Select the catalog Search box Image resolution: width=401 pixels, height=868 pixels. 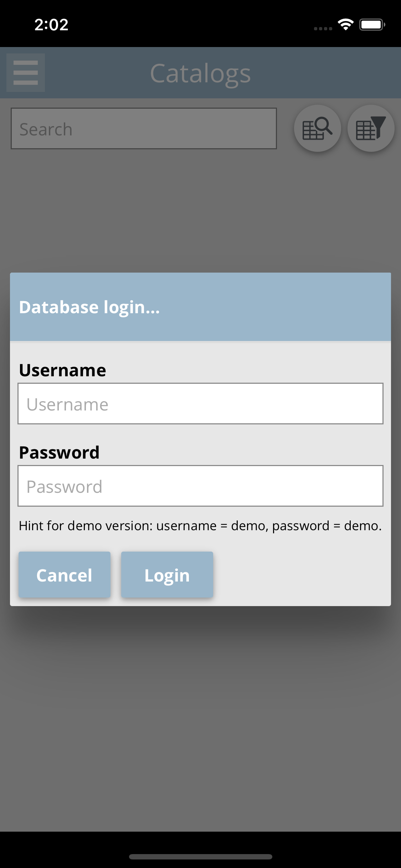[144, 128]
